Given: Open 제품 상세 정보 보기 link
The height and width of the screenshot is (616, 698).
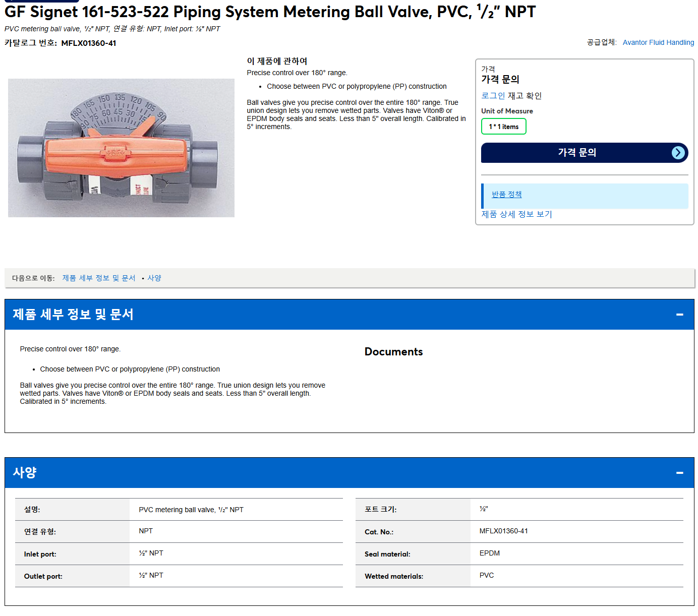Looking at the screenshot, I should (516, 214).
